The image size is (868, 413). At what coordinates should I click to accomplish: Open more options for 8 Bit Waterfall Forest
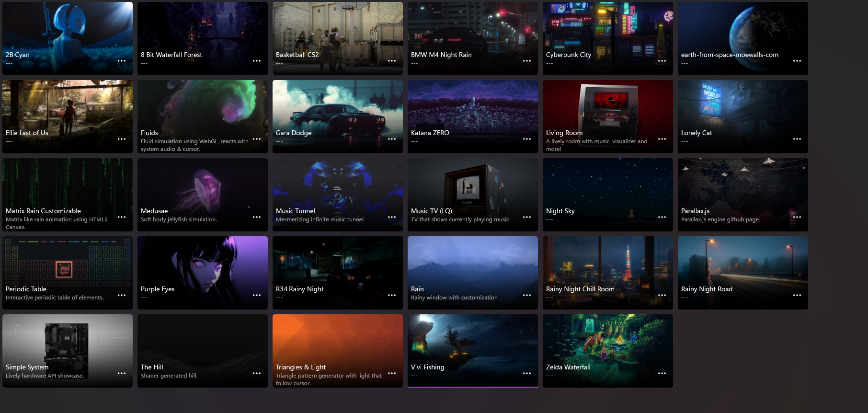tap(257, 61)
